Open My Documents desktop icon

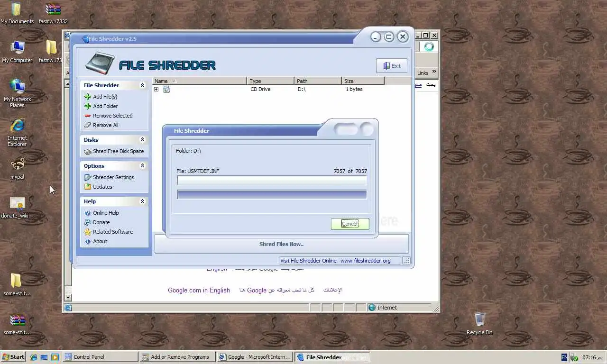[x=17, y=13]
